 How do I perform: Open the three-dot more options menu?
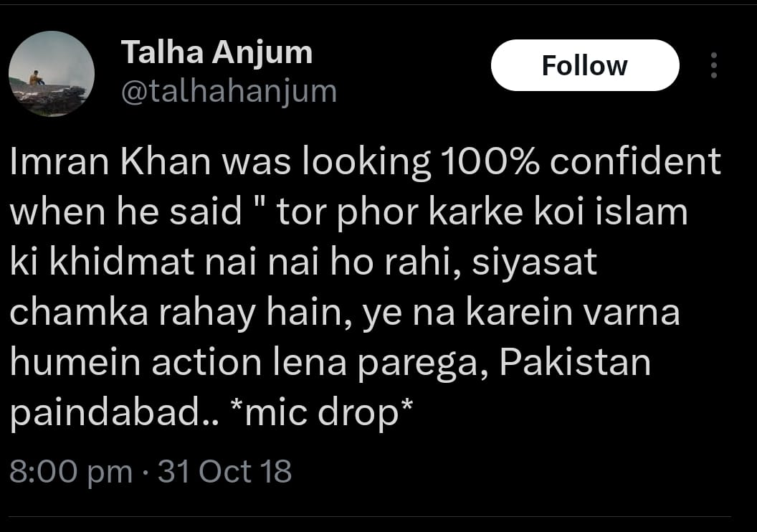click(x=713, y=66)
